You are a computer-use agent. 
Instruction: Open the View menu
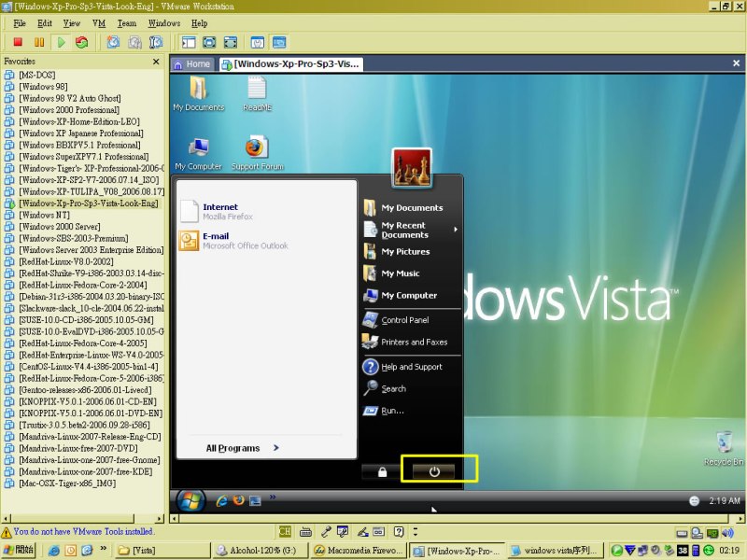point(72,23)
